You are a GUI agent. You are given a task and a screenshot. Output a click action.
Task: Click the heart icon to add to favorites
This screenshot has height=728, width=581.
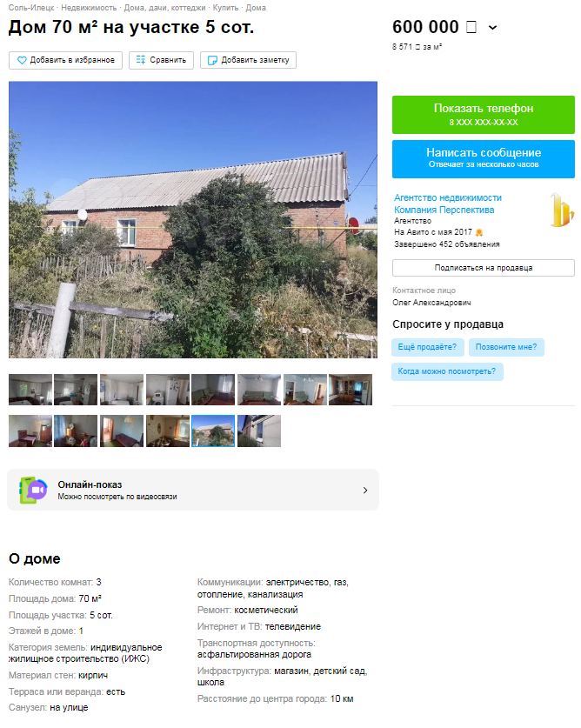pyautogui.click(x=22, y=60)
